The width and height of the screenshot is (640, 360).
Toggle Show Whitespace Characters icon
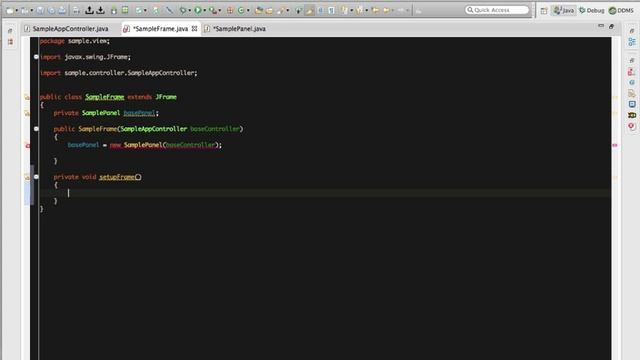click(x=331, y=11)
